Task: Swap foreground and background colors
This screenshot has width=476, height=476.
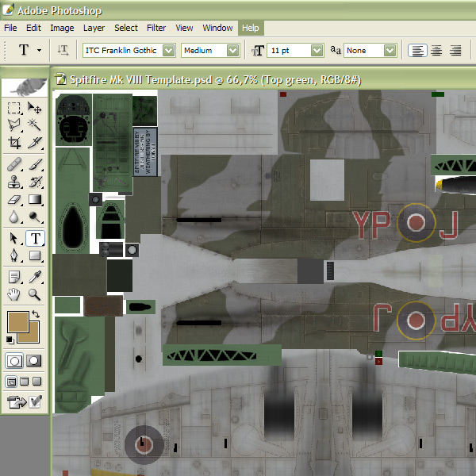Action: click(x=36, y=314)
